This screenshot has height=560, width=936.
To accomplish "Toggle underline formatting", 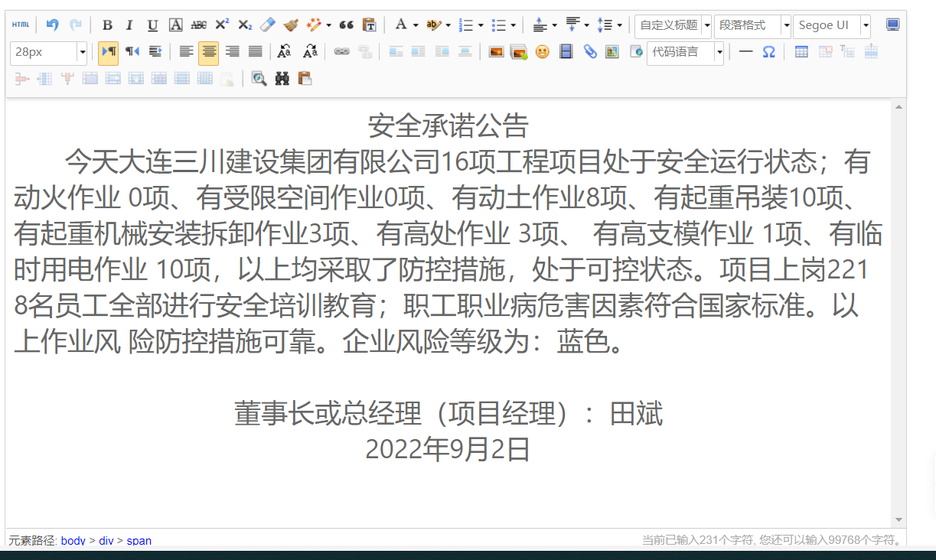I will 152,24.
